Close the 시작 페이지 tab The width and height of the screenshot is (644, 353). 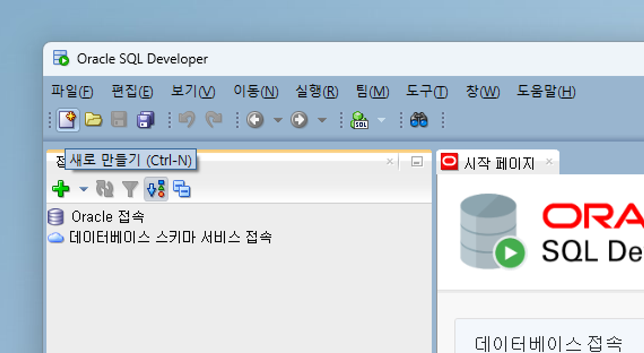coord(549,162)
